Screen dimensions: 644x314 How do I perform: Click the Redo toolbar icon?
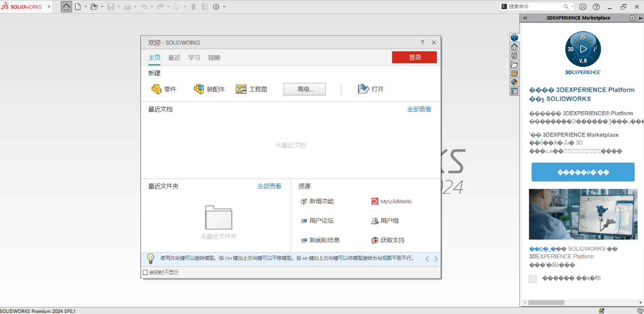point(160,7)
